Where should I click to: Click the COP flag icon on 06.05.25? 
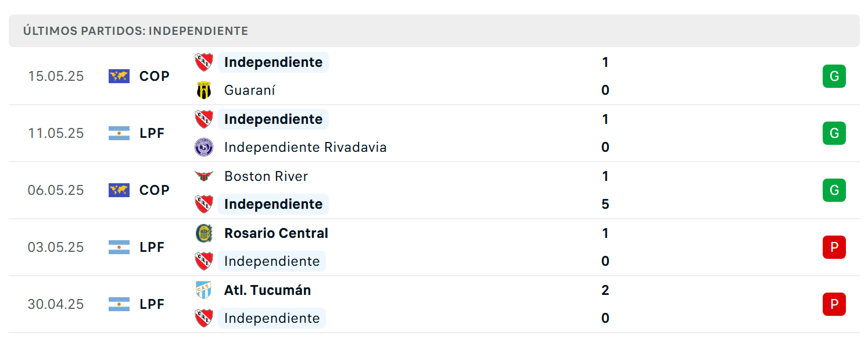[119, 190]
